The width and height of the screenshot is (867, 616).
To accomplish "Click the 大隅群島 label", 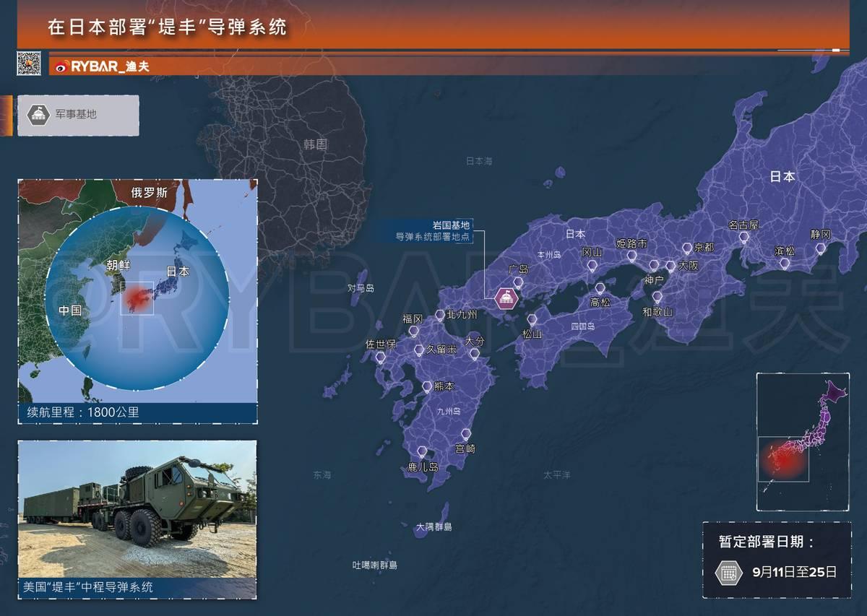I will (433, 527).
